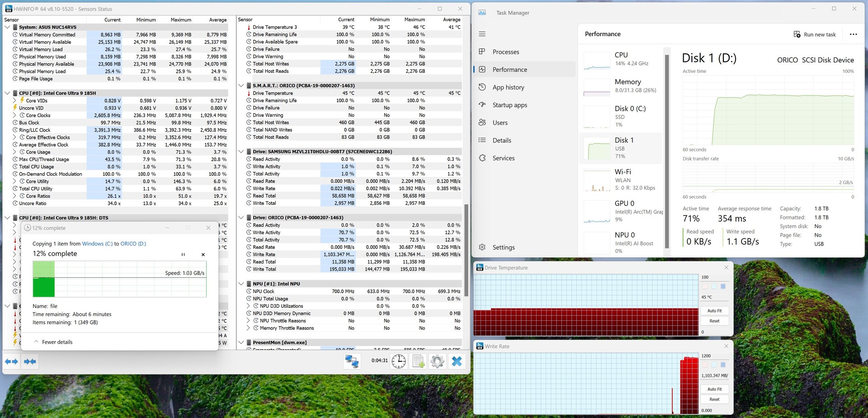Image resolution: width=868 pixels, height=418 pixels.
Task: Click Reset in Drive Temperature graph
Action: [714, 321]
